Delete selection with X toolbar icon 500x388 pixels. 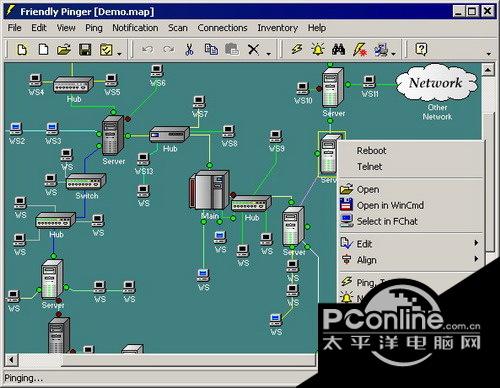[x=253, y=50]
